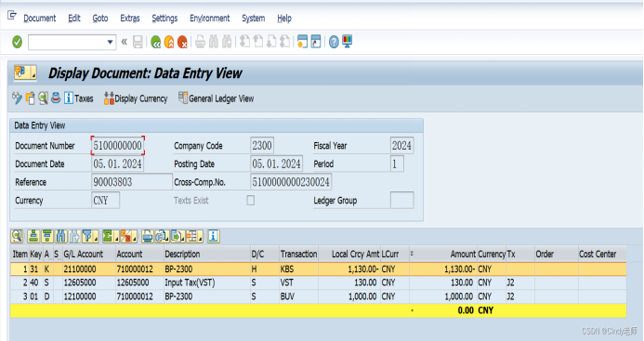Click the orange Exit icon
Image resolution: width=644 pixels, height=341 pixels.
coord(169,42)
